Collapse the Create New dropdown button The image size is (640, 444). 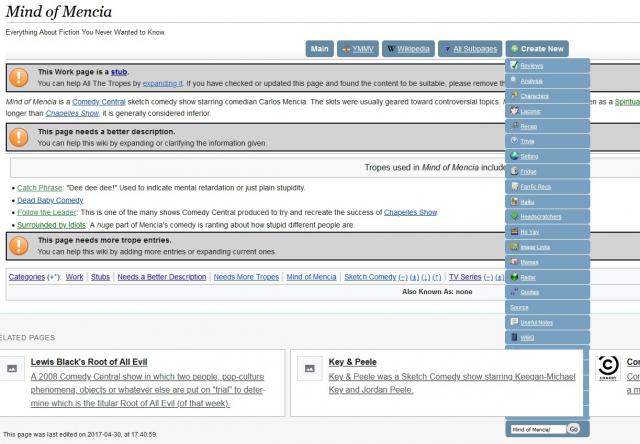pos(536,48)
